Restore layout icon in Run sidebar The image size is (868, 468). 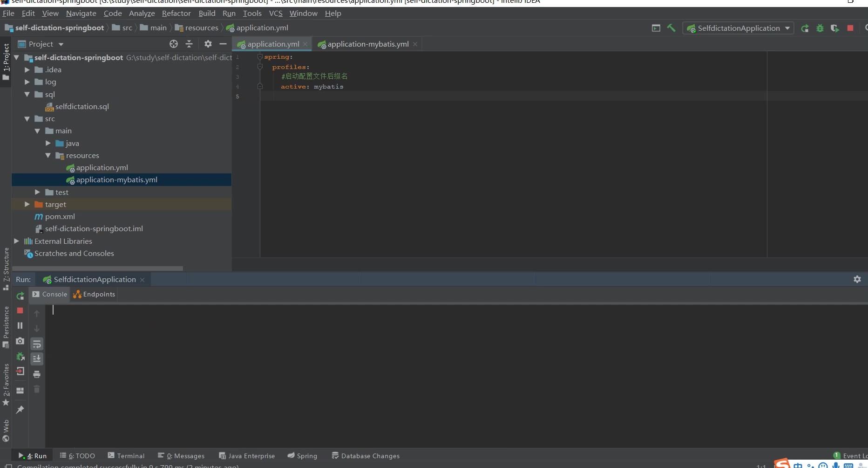click(20, 391)
